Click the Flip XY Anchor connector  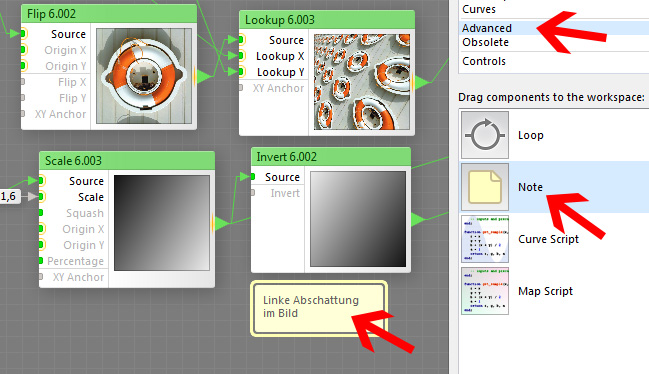(23, 114)
